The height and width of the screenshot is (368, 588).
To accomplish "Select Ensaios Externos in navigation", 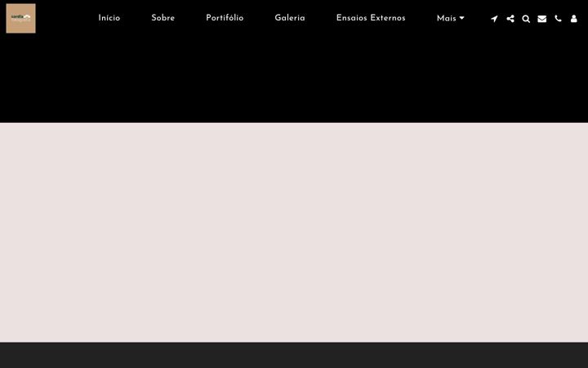I will coord(371,18).
